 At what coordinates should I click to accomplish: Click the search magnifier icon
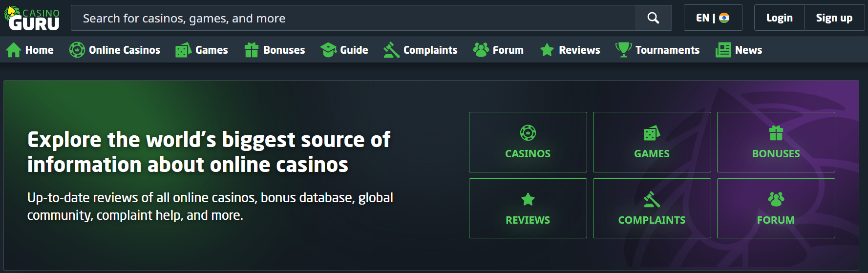[x=653, y=18]
